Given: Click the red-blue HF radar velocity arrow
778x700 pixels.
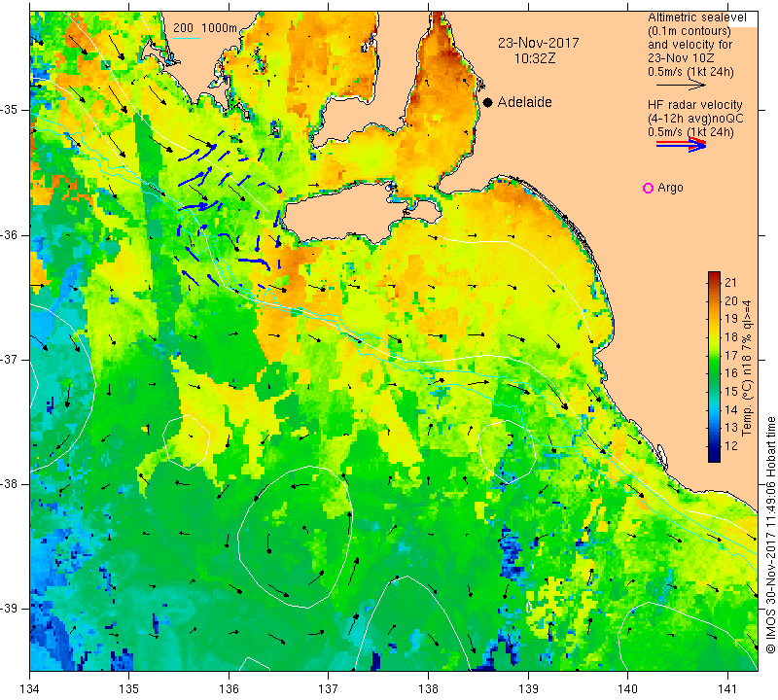Looking at the screenshot, I should coord(681,145).
